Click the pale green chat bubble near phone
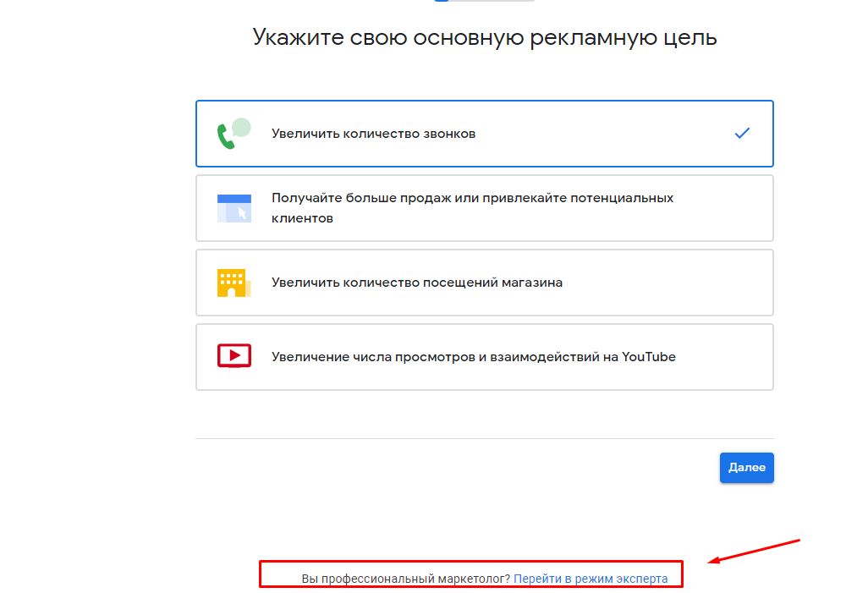This screenshot has width=868, height=593. click(242, 127)
